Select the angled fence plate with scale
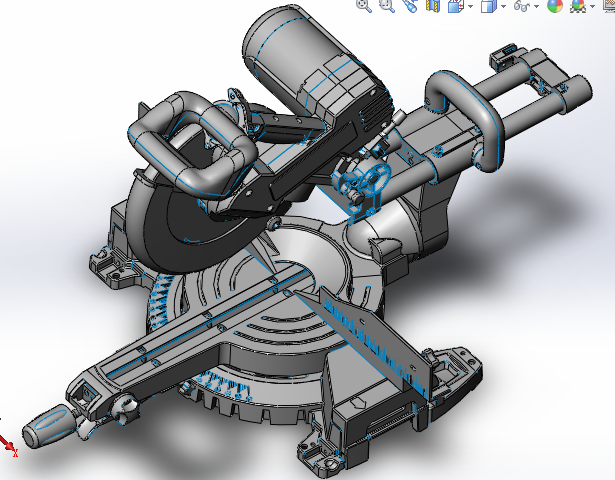This screenshot has height=480, width=615. click(x=373, y=341)
